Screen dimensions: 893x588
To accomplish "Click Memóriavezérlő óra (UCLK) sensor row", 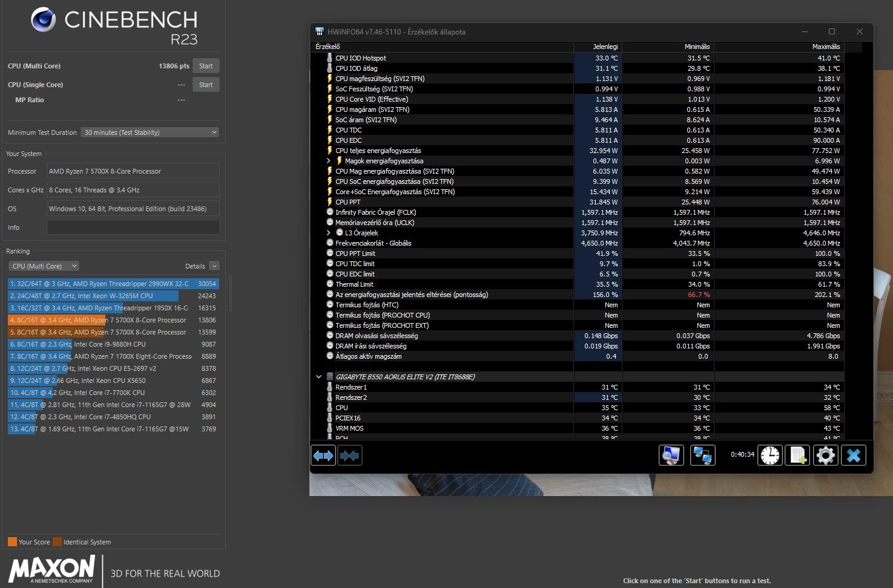I will click(578, 223).
